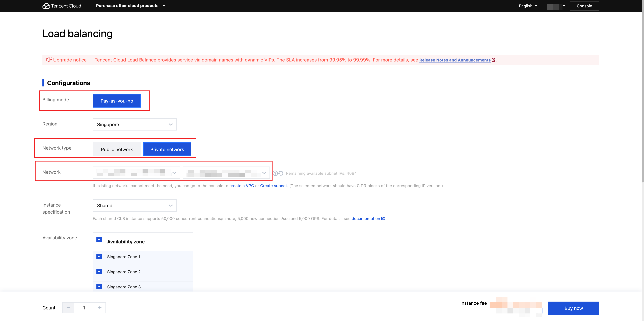Click the network help question-mark icon

point(275,173)
